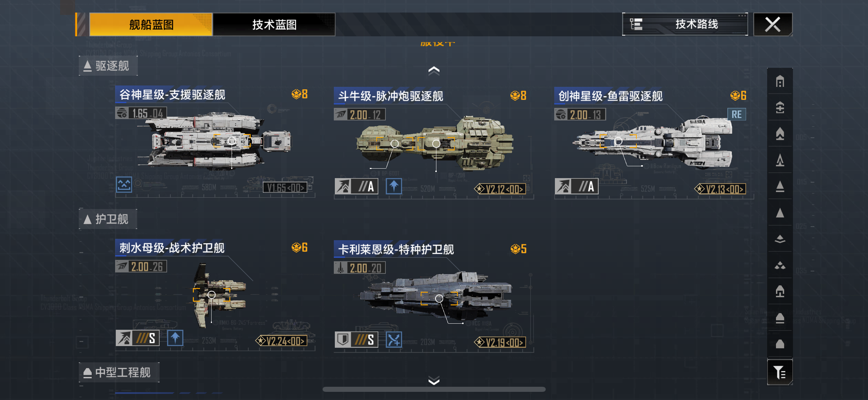Open the filter icon at sidebar bottom

[780, 372]
